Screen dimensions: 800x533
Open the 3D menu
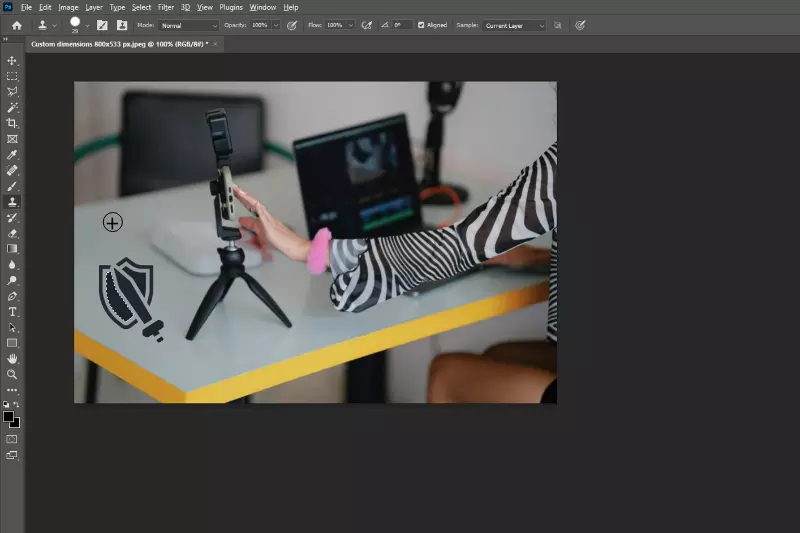click(185, 8)
